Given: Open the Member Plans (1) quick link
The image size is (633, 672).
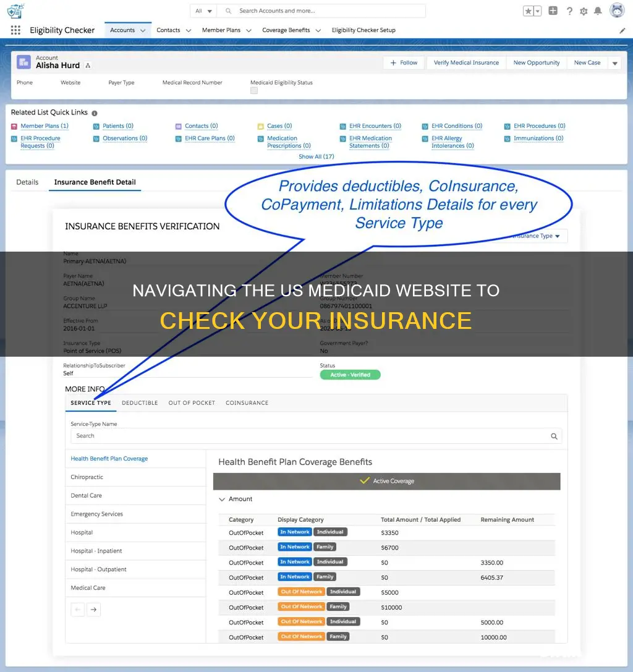Looking at the screenshot, I should coord(45,126).
